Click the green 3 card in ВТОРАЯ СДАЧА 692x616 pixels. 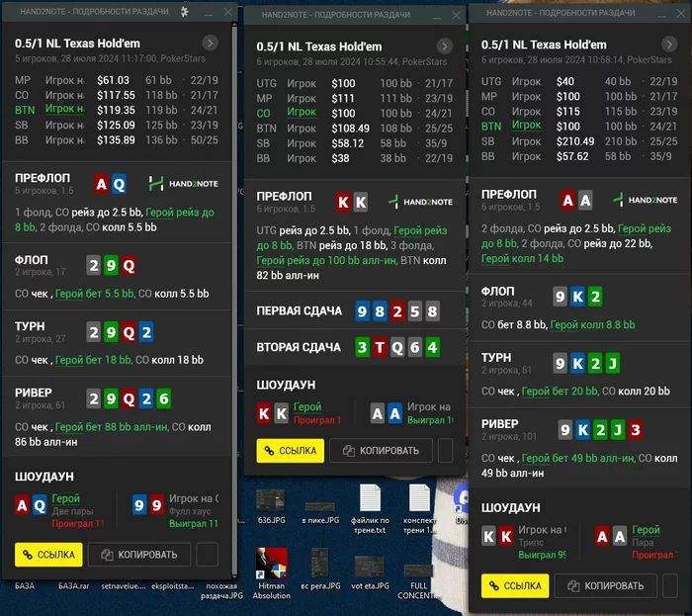(x=363, y=347)
